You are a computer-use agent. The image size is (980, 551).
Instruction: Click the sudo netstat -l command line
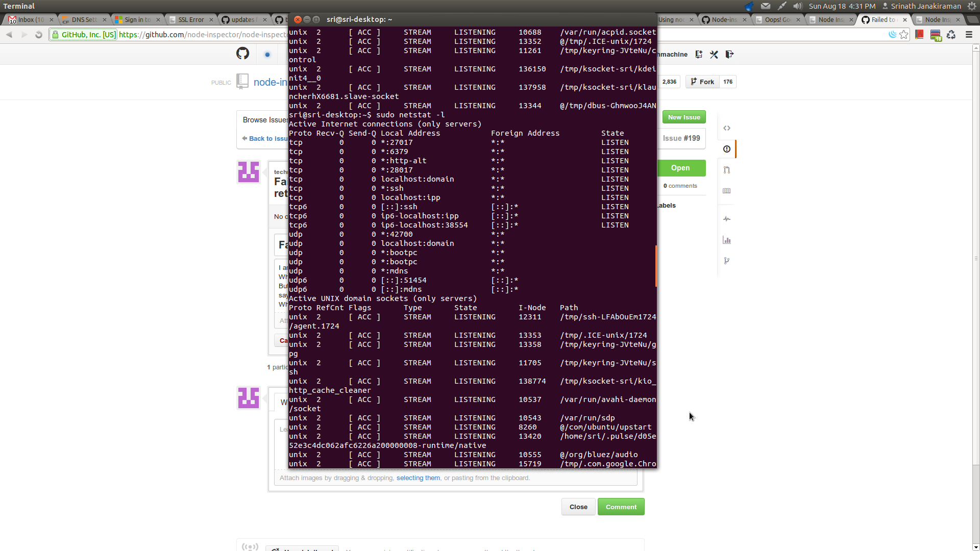(x=410, y=115)
